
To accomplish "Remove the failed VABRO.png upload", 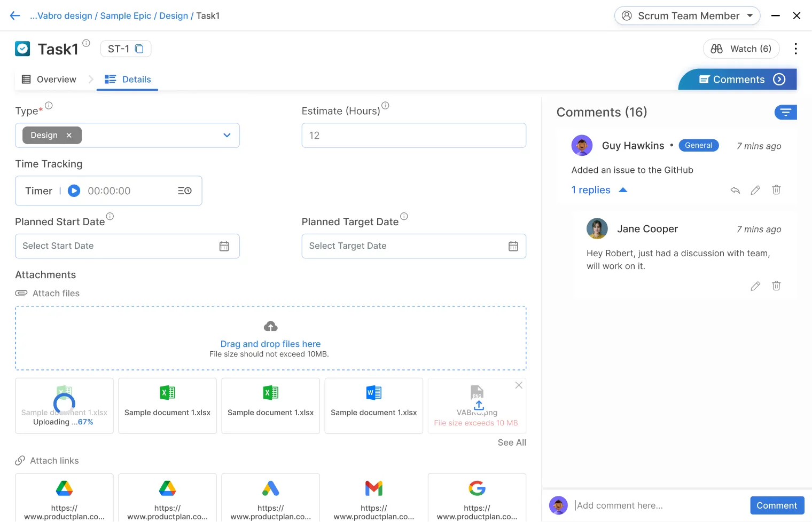I will tap(518, 385).
